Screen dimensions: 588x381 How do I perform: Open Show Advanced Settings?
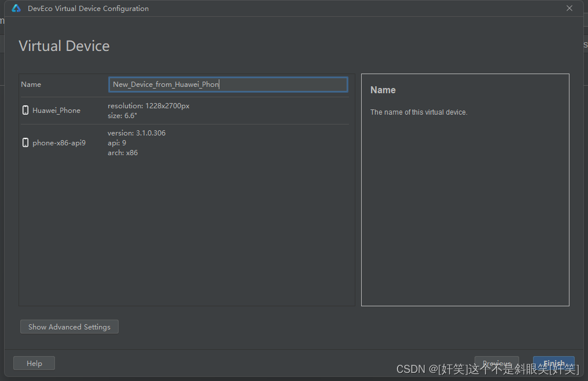click(69, 327)
